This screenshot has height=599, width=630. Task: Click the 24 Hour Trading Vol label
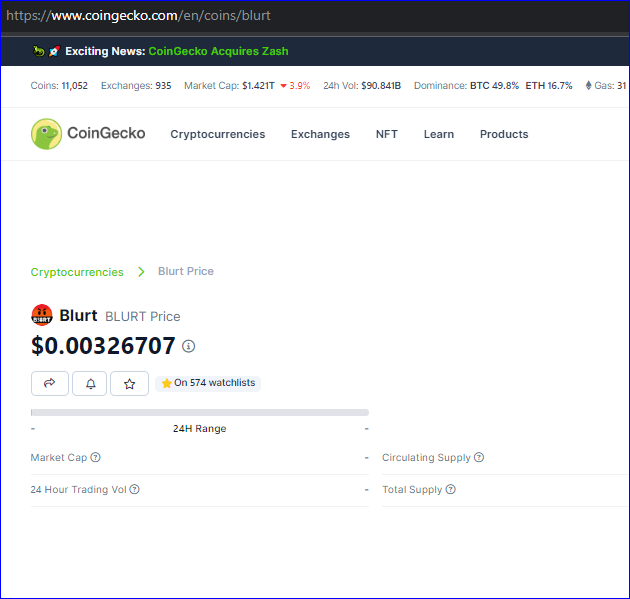pyautogui.click(x=79, y=490)
